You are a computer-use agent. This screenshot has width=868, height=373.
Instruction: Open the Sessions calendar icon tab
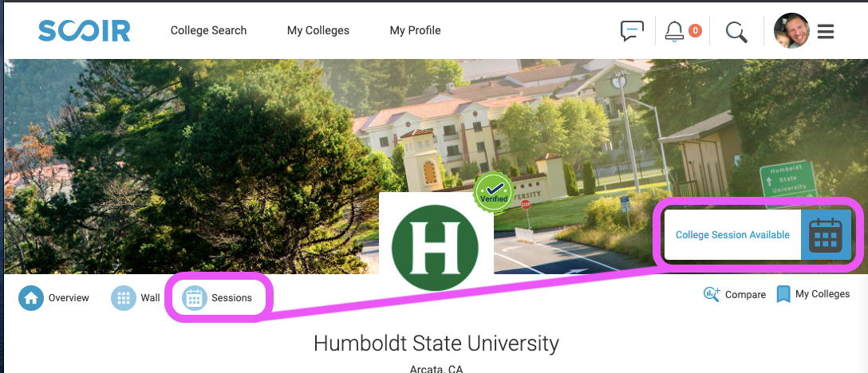point(195,298)
